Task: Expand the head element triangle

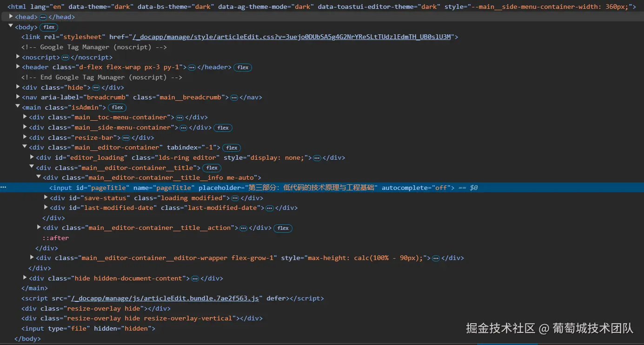Action: click(x=11, y=17)
